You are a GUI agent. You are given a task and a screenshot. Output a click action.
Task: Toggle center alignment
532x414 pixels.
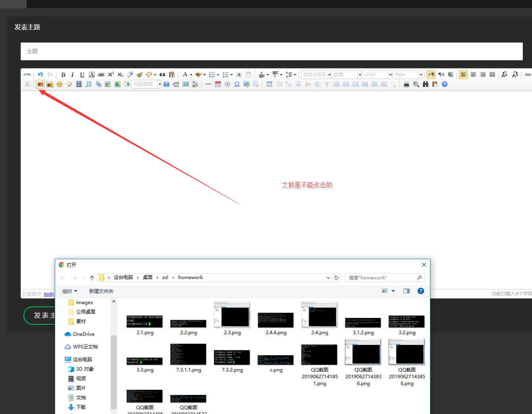tap(473, 75)
